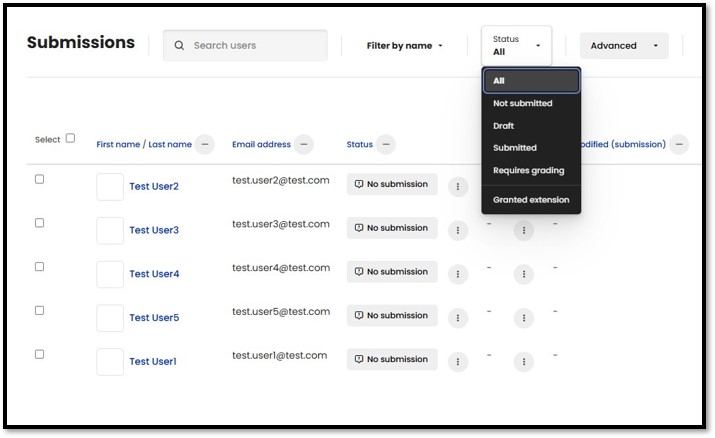Tick the Select all checkbox
This screenshot has height=438, width=715.
pyautogui.click(x=70, y=139)
